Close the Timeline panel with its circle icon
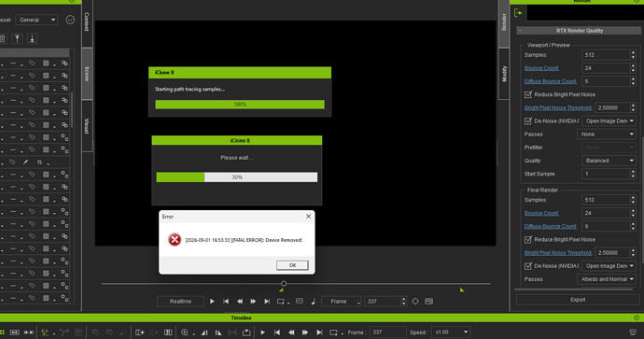 tap(637, 318)
